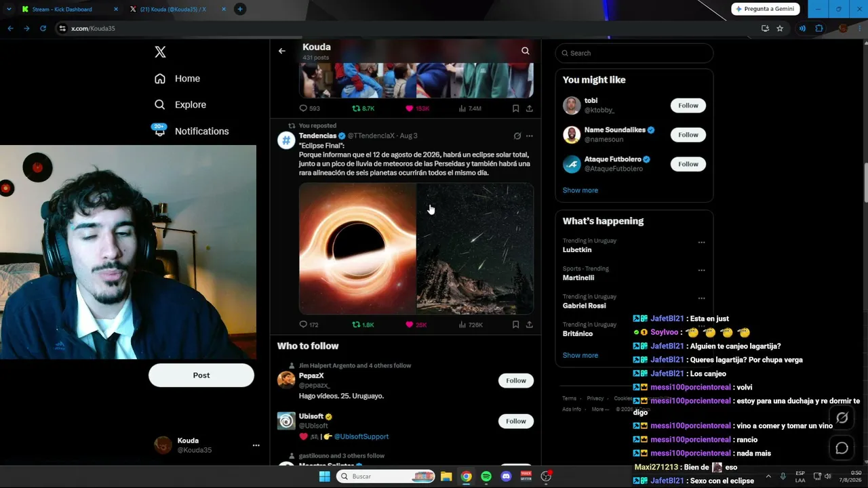View analytics for post with 726K views
Image resolution: width=868 pixels, height=488 pixels.
click(471, 325)
